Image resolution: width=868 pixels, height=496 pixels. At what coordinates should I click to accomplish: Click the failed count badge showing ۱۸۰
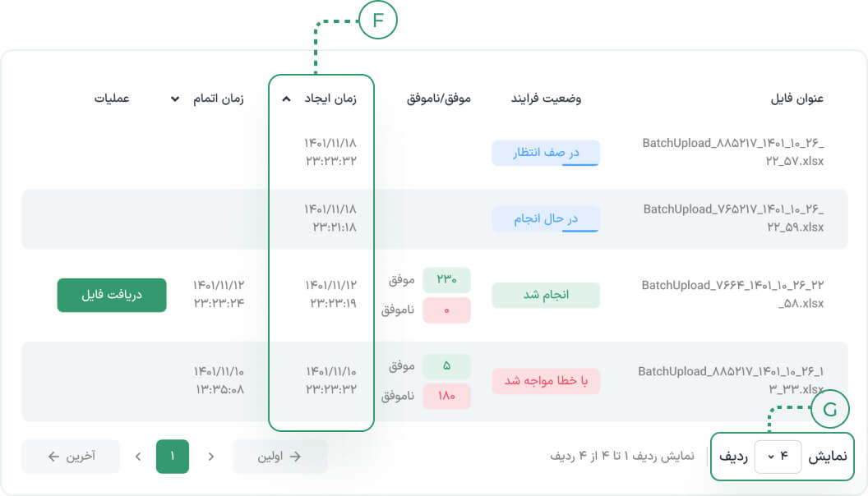point(446,396)
